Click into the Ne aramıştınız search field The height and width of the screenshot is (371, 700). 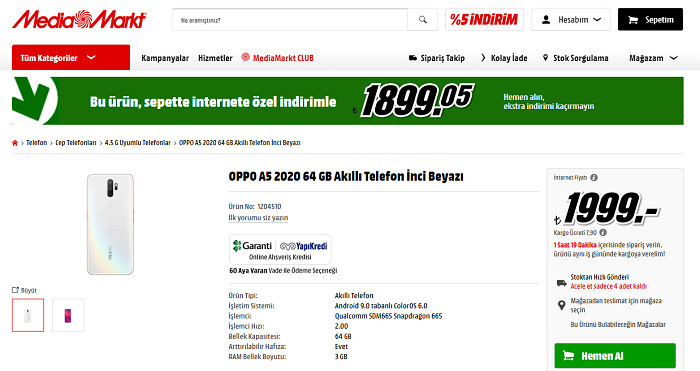pyautogui.click(x=290, y=20)
